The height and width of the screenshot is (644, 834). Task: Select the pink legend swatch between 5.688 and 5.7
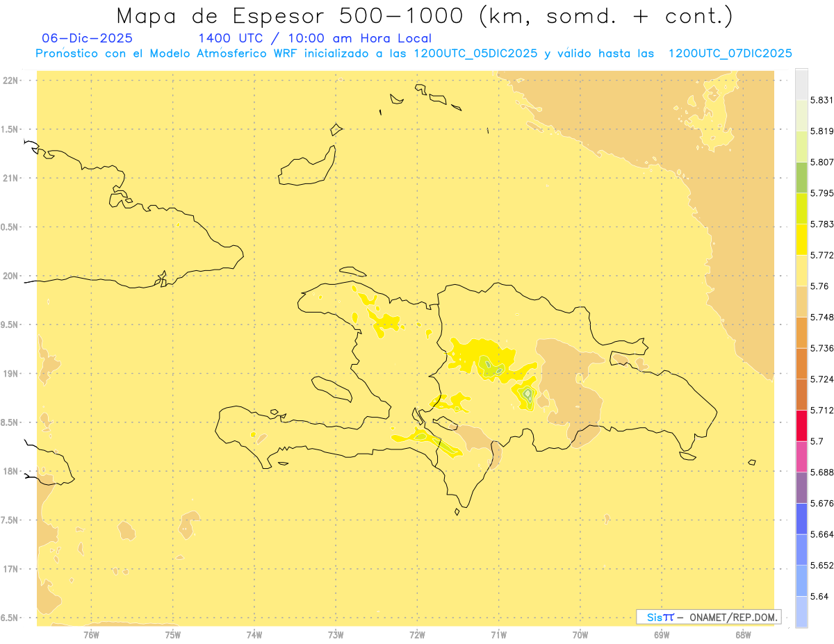coord(801,456)
